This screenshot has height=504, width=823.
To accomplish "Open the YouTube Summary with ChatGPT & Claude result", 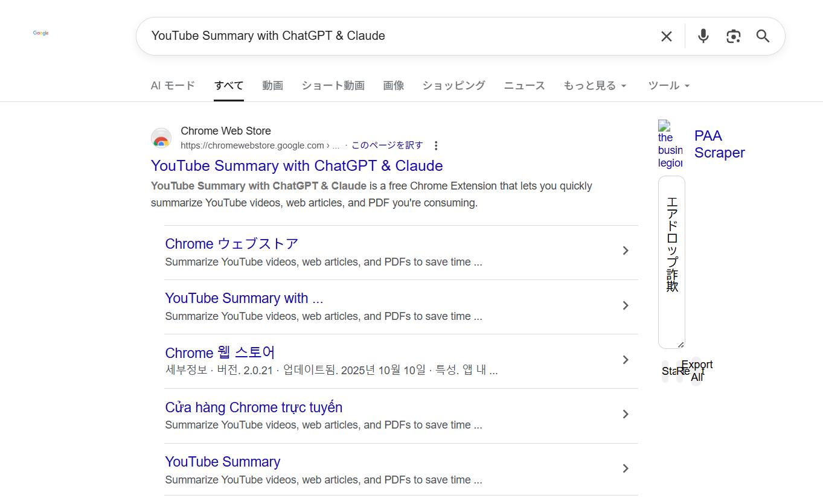I will click(296, 165).
